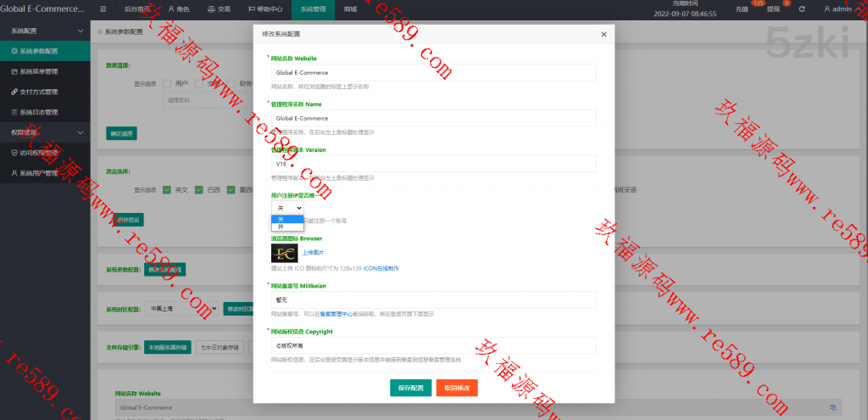Uncheck the 墨西 language checkbox
The image size is (868, 420).
point(231,189)
